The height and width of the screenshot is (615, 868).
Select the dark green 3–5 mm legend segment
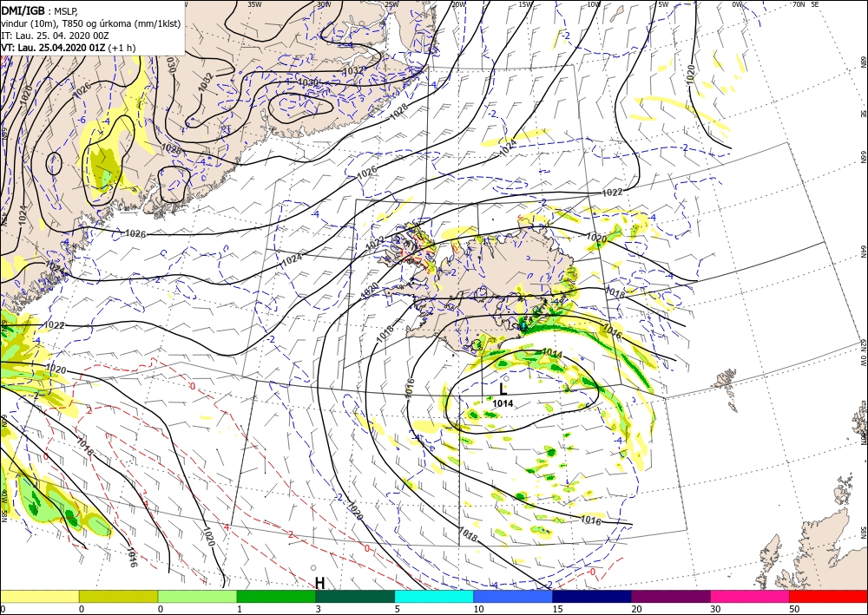355,596
